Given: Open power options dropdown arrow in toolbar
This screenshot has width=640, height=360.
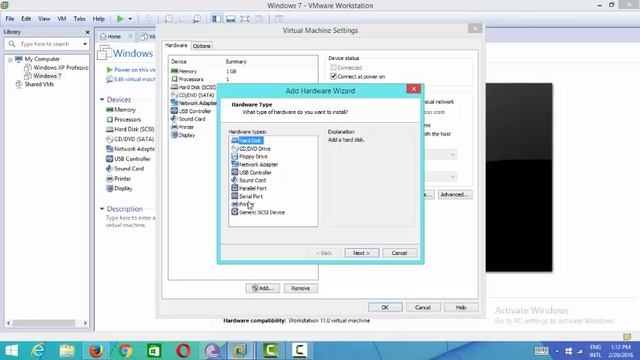Looking at the screenshot, I should (130, 19).
